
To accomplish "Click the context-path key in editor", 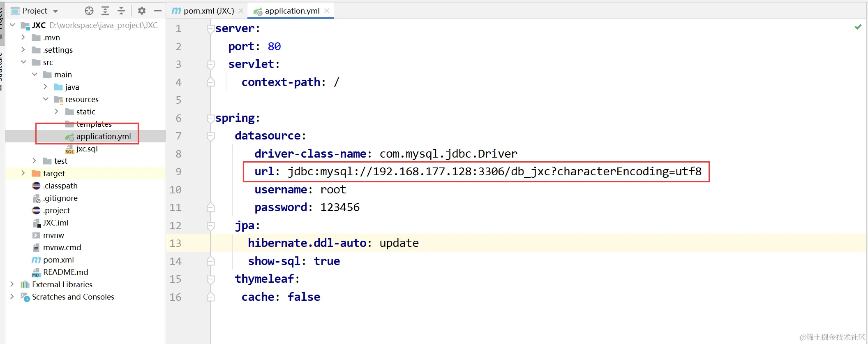I will click(281, 82).
